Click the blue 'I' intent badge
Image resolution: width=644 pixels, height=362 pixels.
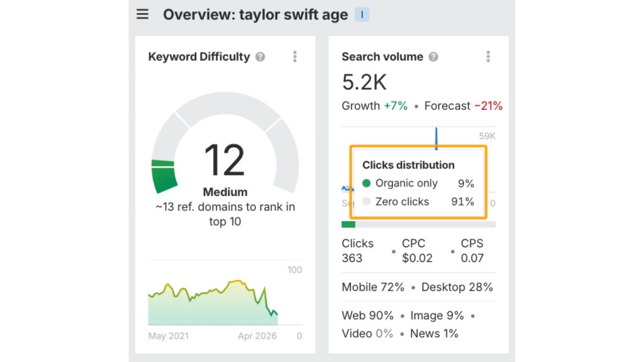click(x=362, y=15)
